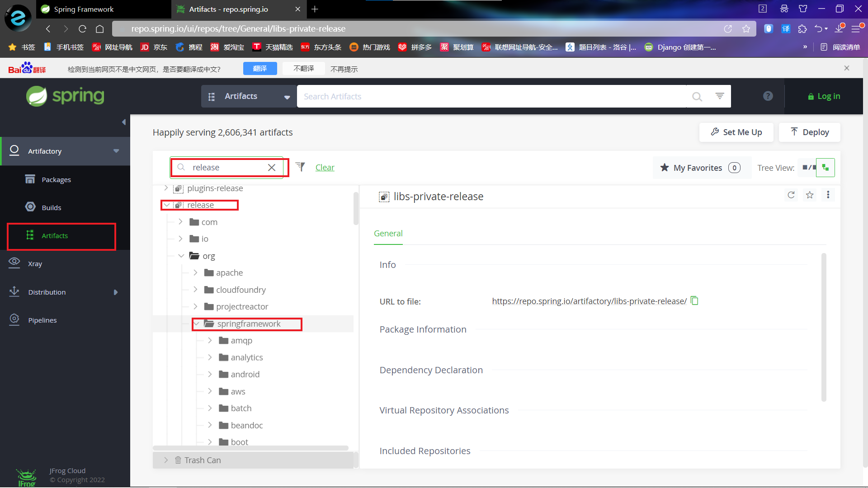The height and width of the screenshot is (488, 868).
Task: Expand the apache folder
Action: coord(195,272)
